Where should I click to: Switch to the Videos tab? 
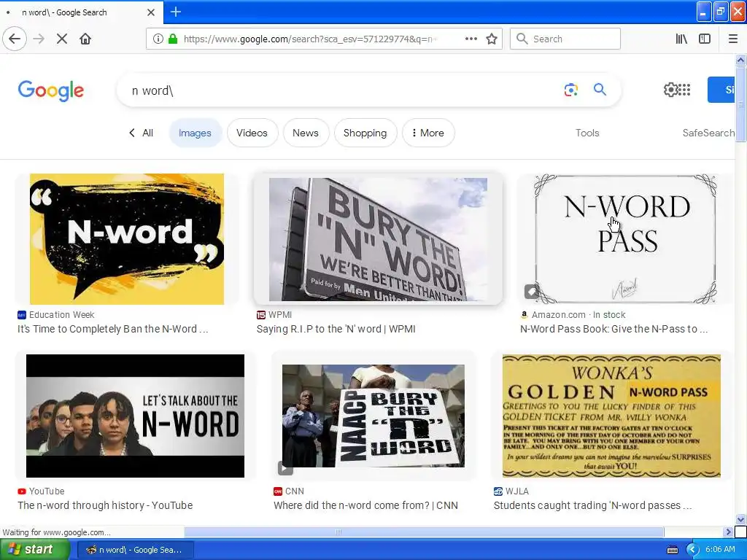coord(252,133)
